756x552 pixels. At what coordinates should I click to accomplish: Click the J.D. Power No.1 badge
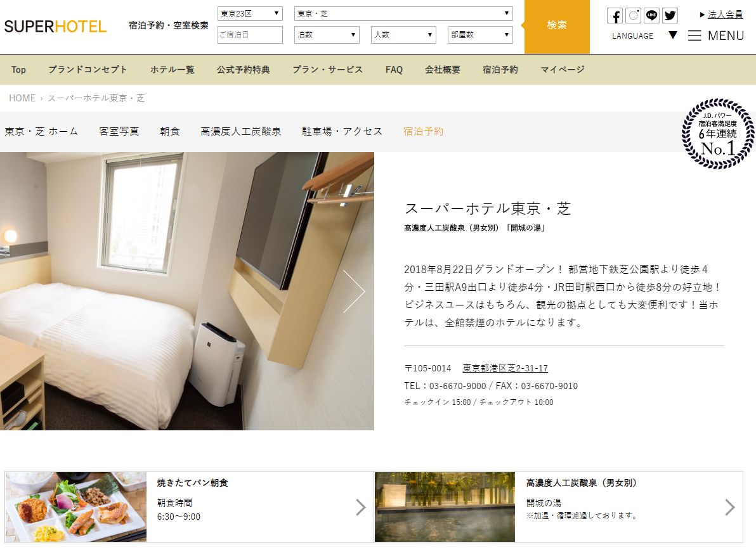[x=718, y=134]
